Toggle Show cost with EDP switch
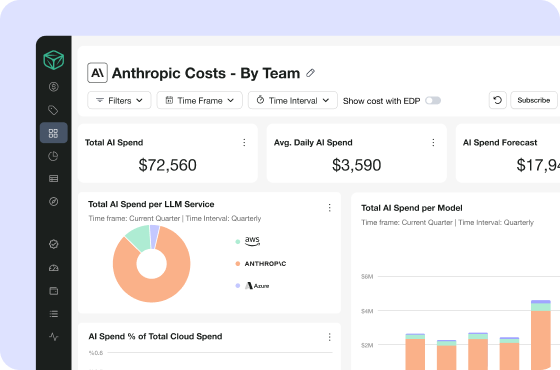Image resolution: width=560 pixels, height=370 pixels. 433,101
